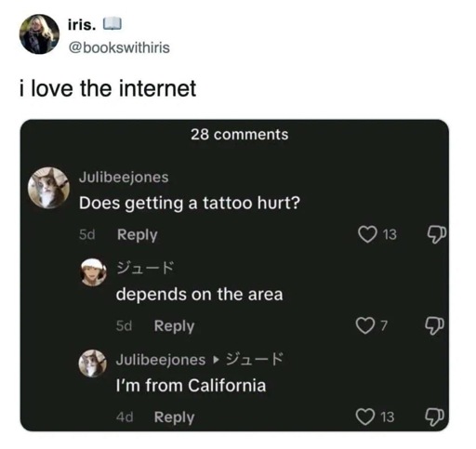Open Julibeejones cat avatar on top comment

coord(48,188)
